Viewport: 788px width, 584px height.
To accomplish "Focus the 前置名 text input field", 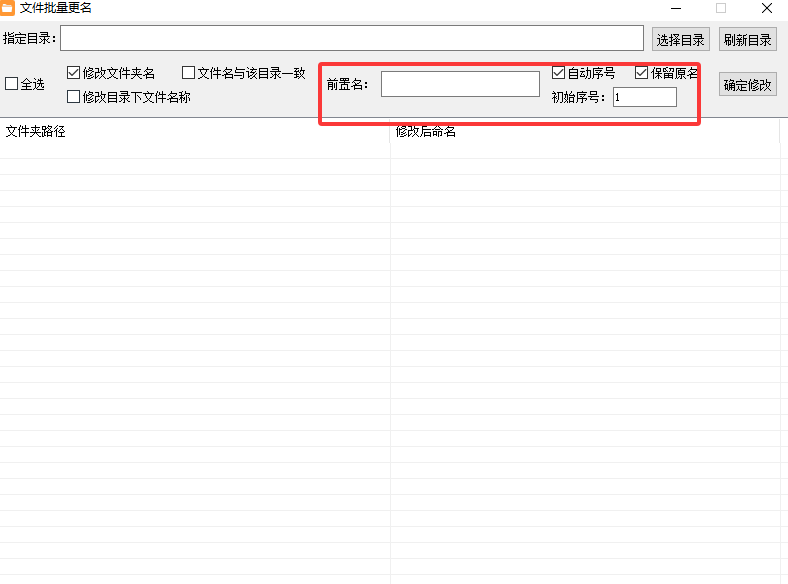I will click(460, 84).
